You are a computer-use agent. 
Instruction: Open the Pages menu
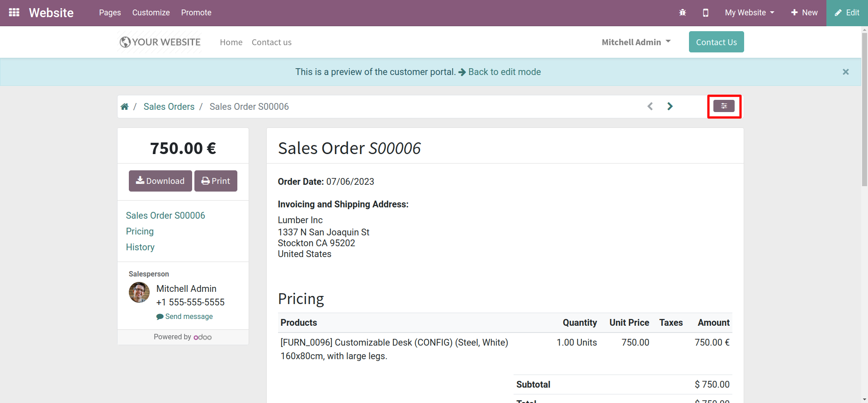point(110,13)
